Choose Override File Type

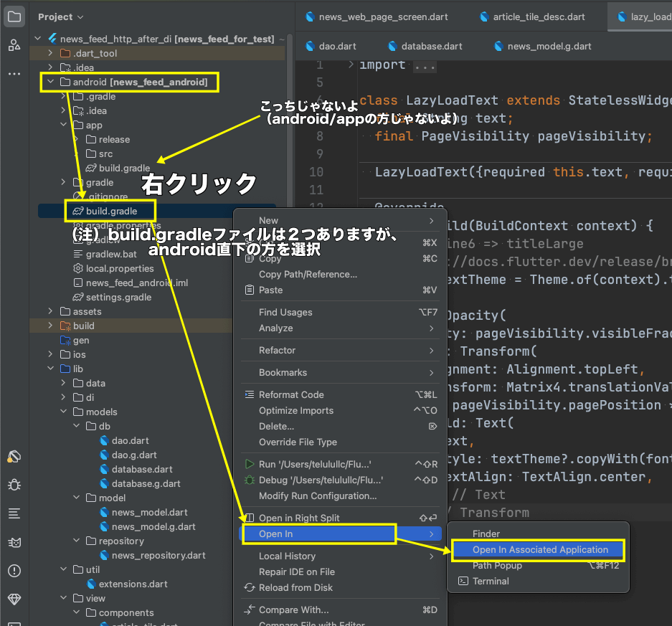pyautogui.click(x=340, y=442)
